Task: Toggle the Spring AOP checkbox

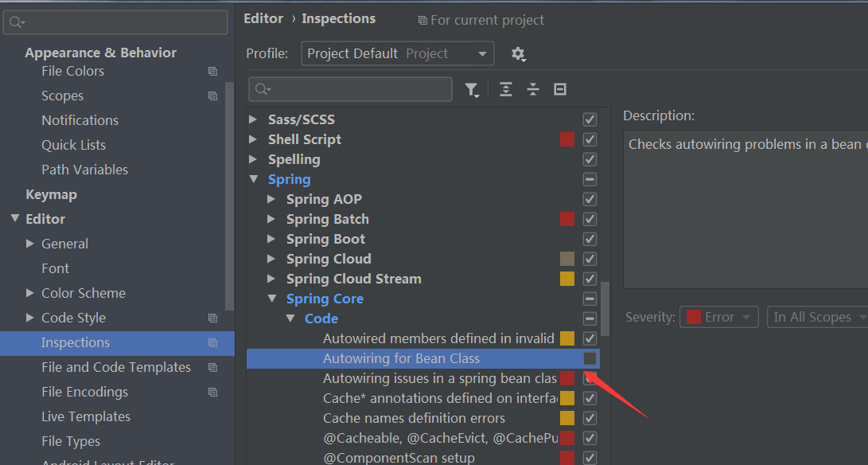Action: click(x=590, y=200)
